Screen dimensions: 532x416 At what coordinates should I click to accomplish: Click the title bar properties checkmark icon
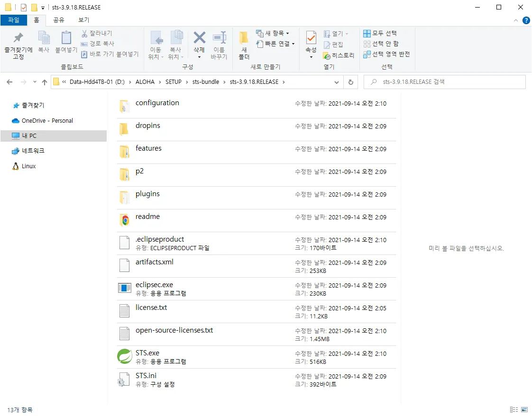click(23, 7)
